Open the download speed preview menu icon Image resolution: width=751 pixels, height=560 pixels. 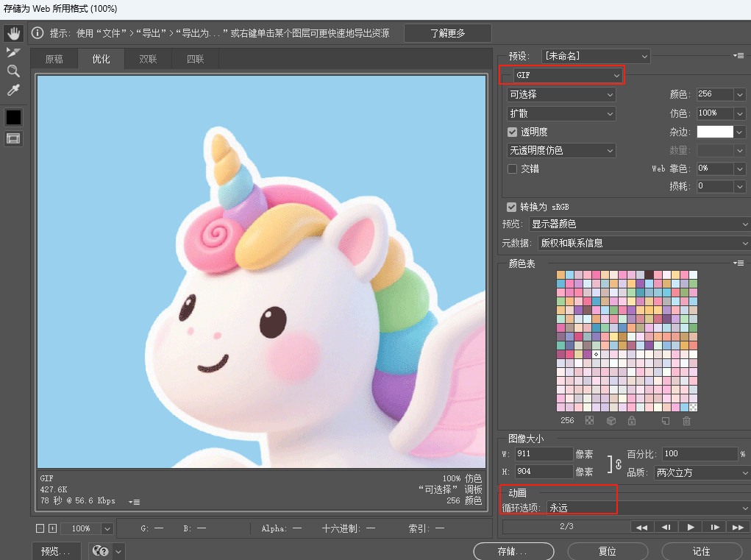tap(134, 502)
